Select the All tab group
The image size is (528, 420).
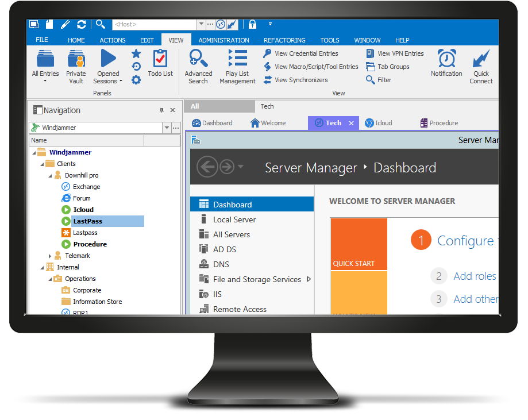coord(219,106)
